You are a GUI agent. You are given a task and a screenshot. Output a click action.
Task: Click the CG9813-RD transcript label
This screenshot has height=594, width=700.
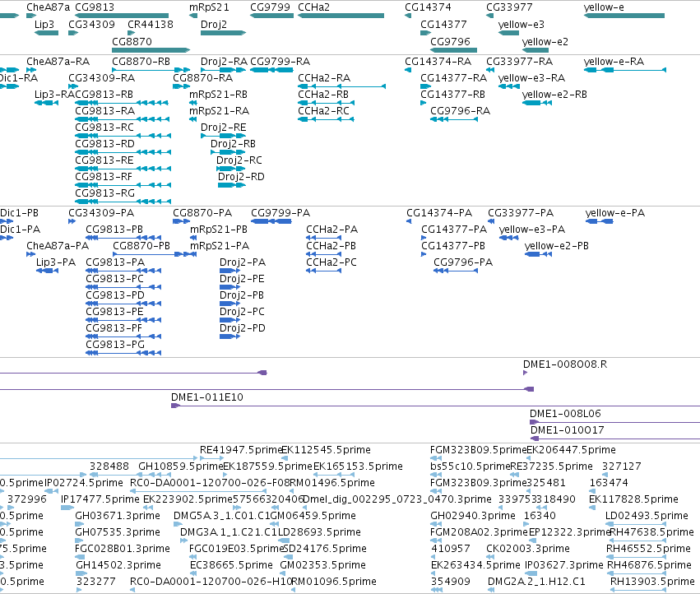[x=105, y=143]
